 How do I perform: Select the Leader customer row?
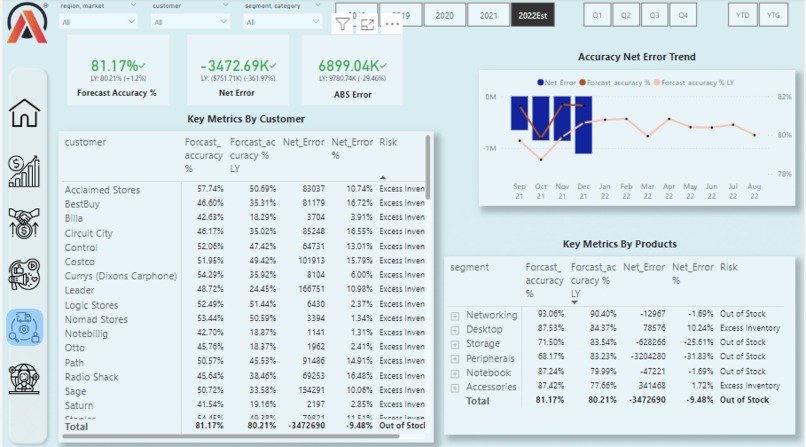(x=244, y=290)
